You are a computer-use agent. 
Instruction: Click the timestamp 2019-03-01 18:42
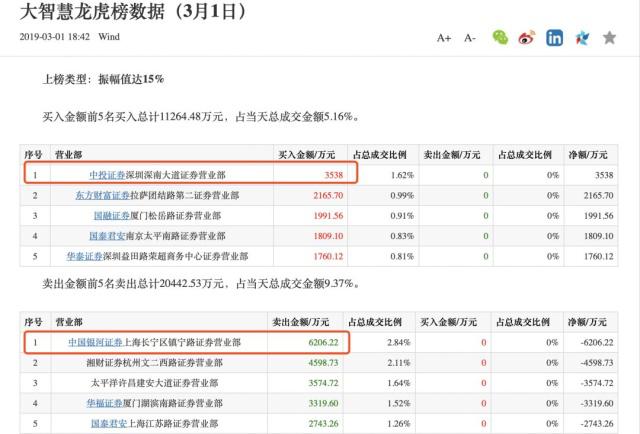click(55, 37)
